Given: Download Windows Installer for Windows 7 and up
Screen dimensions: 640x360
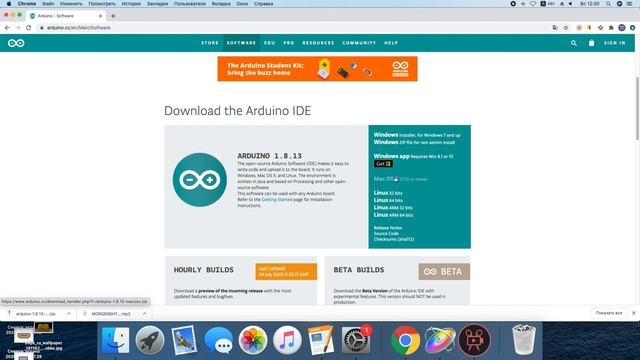Looking at the screenshot, I should point(417,135).
